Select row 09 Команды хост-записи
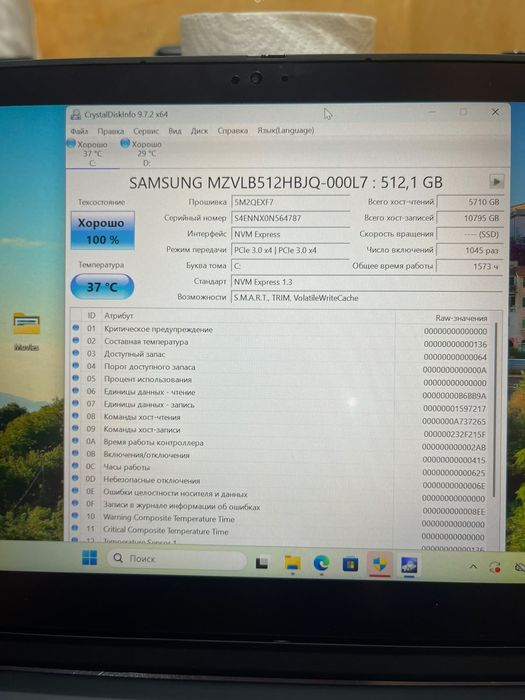The width and height of the screenshot is (525, 700). (x=281, y=430)
